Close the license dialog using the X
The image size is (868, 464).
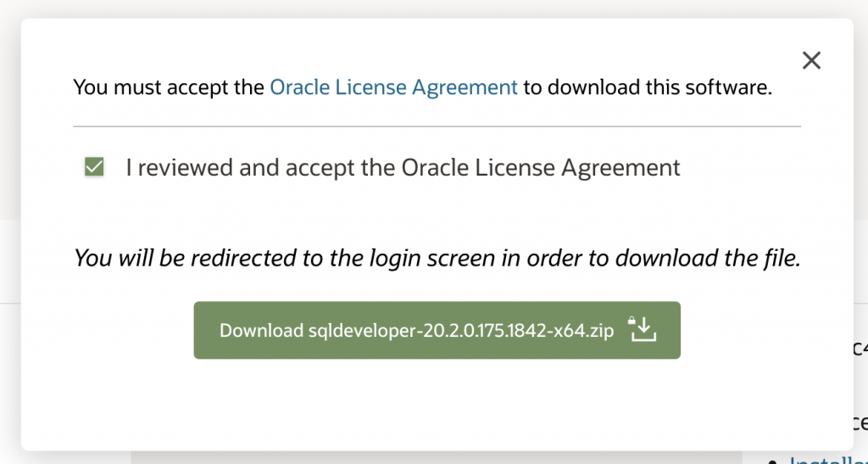(x=811, y=60)
